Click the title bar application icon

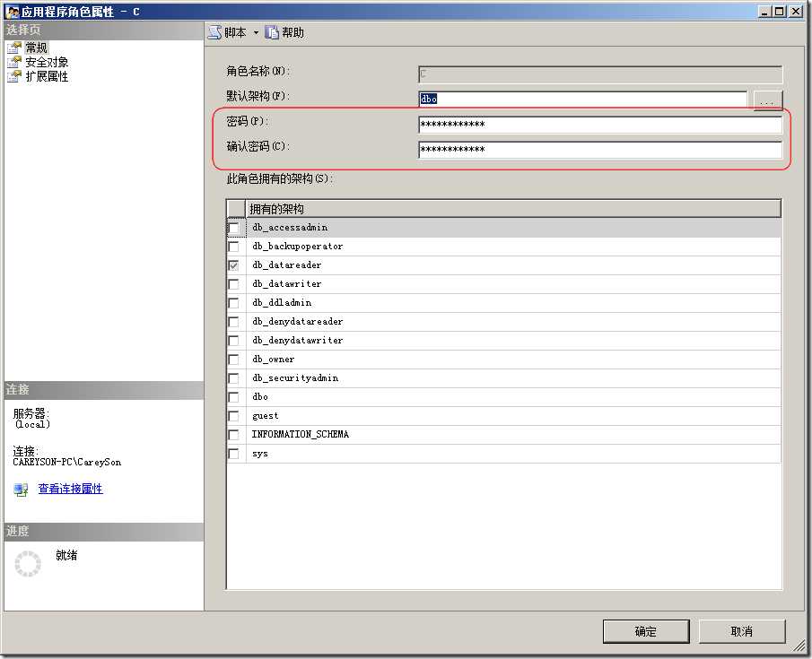13,12
